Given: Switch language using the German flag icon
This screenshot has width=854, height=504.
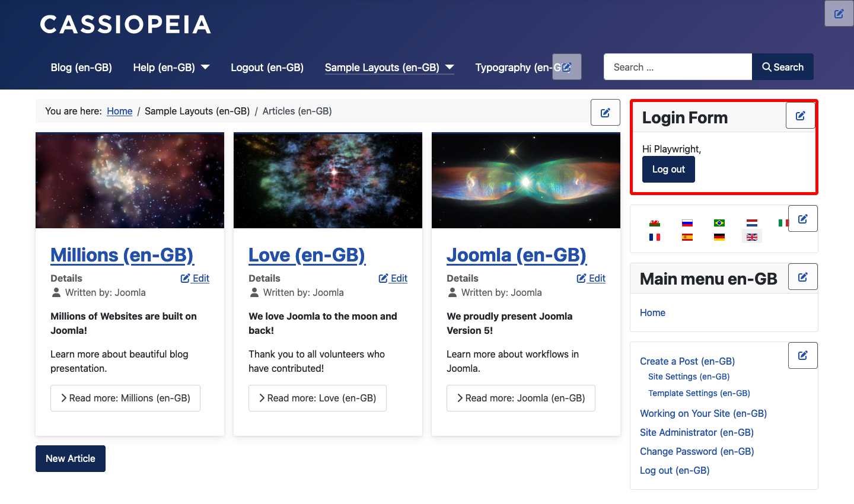Looking at the screenshot, I should click(719, 236).
